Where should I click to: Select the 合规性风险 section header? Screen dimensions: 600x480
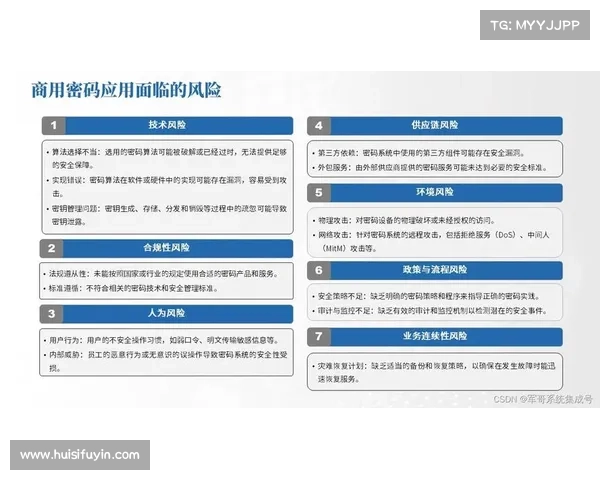tap(166, 248)
